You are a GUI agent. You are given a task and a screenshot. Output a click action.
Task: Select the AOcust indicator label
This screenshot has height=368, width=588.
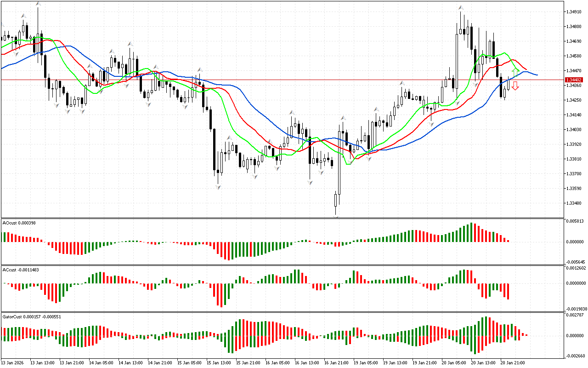click(x=19, y=223)
